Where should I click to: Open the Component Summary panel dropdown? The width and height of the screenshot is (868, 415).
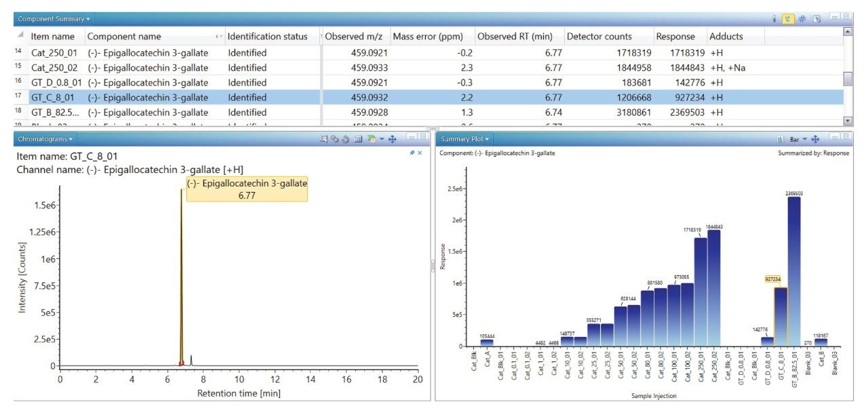pyautogui.click(x=55, y=19)
